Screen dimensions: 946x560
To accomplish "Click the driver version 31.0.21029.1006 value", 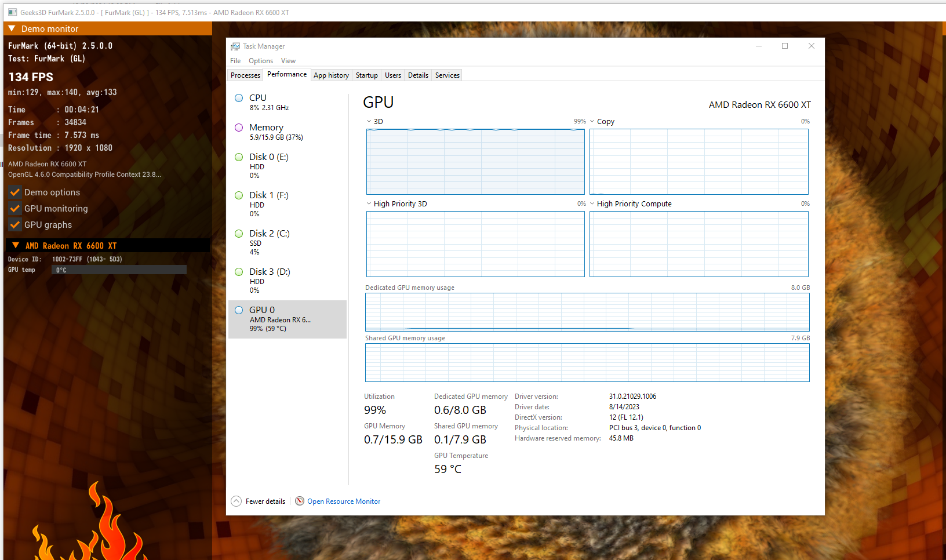I will pos(632,397).
